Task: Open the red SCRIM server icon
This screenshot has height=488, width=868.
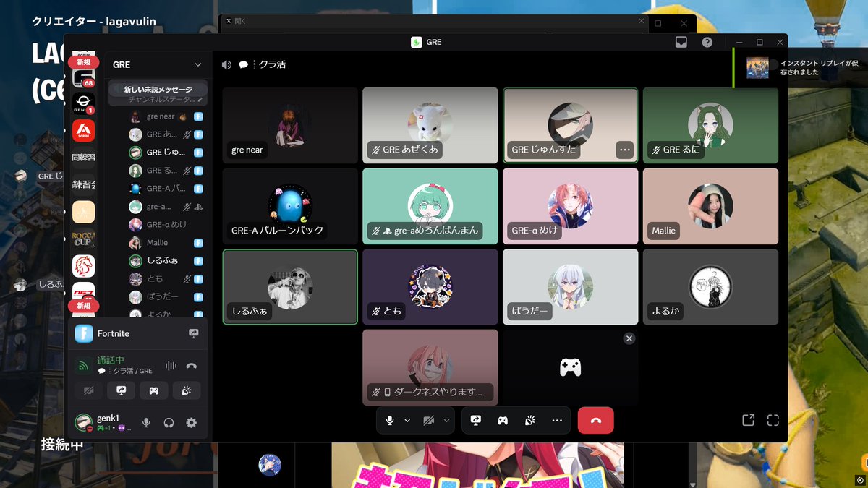Action: tap(83, 130)
